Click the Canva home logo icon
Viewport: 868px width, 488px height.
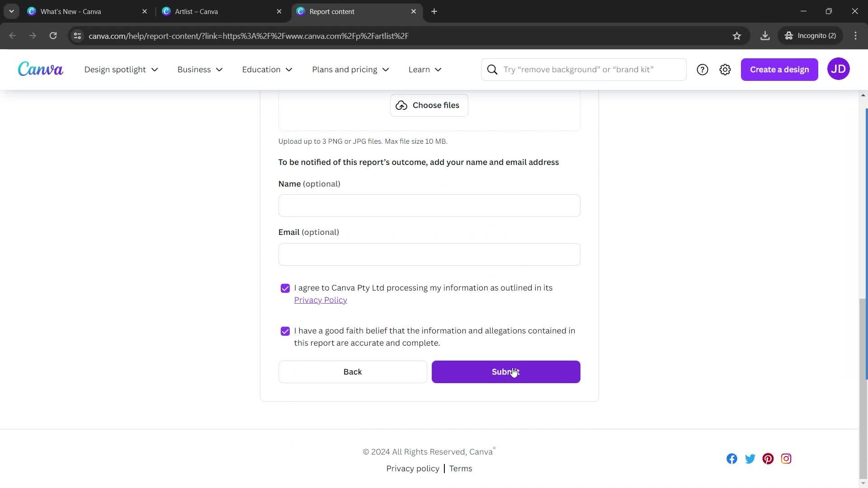(40, 69)
